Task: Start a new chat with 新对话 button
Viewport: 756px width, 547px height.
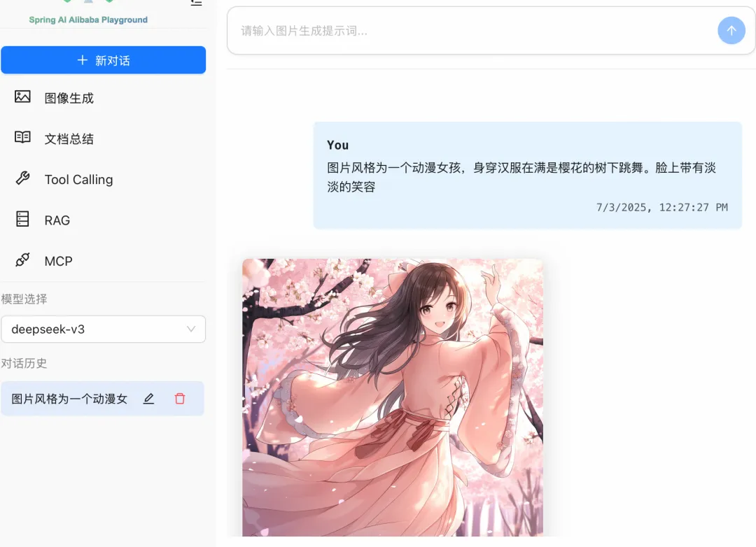Action: pyautogui.click(x=103, y=60)
